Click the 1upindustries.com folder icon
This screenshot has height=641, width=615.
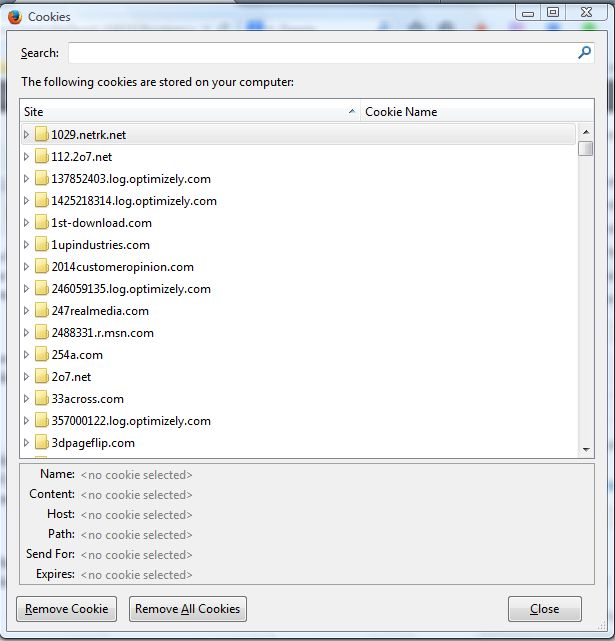pos(41,244)
